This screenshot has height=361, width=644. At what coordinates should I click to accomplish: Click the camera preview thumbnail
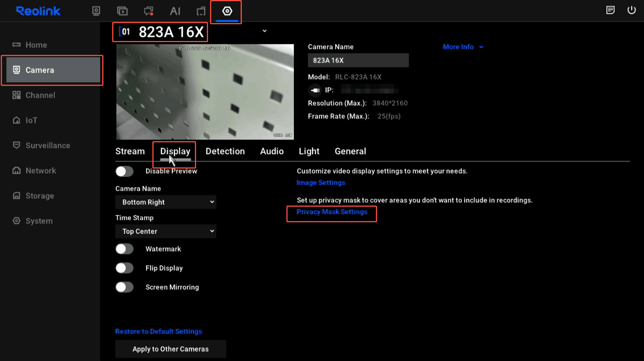205,92
